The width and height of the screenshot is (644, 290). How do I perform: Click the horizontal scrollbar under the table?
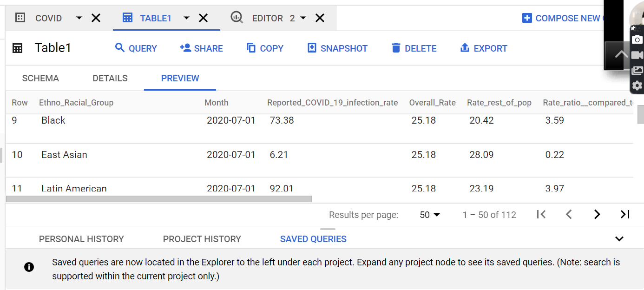pos(159,199)
